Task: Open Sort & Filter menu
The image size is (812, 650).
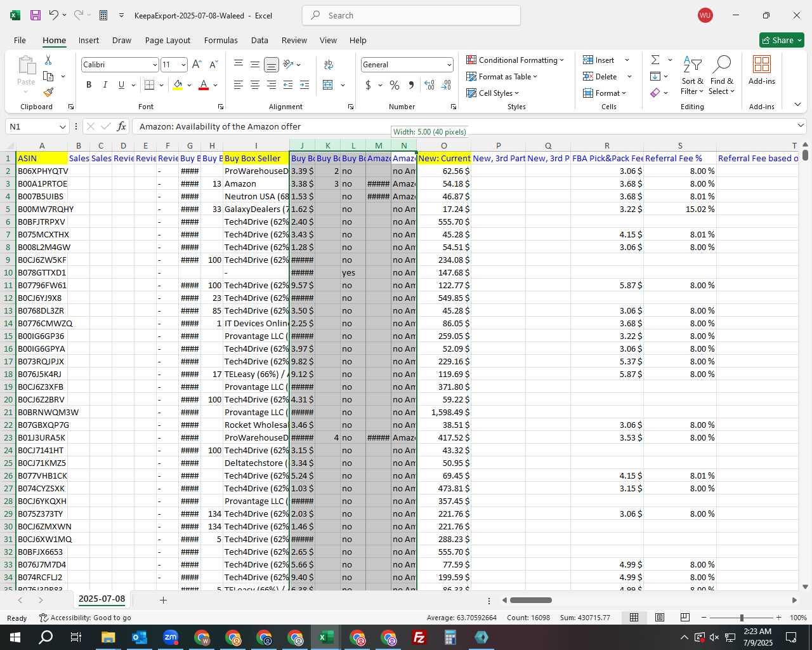Action: pos(692,75)
